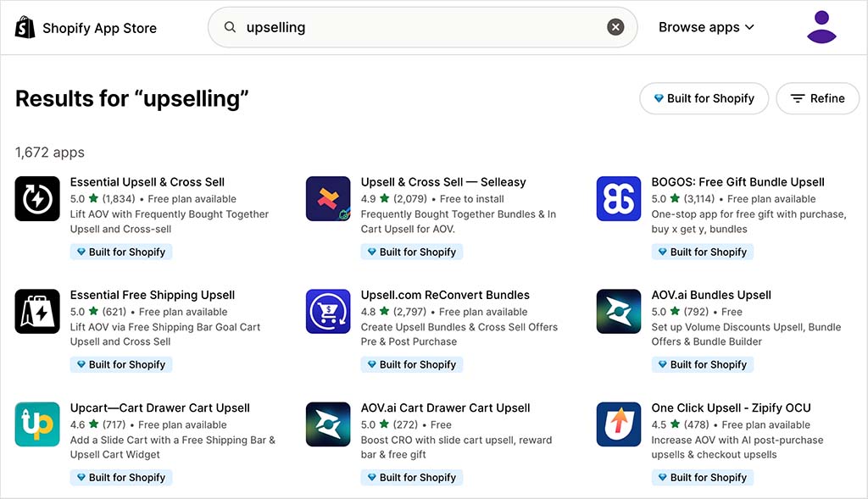Expand the Browse apps chevron arrow
Viewport: 868px width, 499px height.
point(749,27)
